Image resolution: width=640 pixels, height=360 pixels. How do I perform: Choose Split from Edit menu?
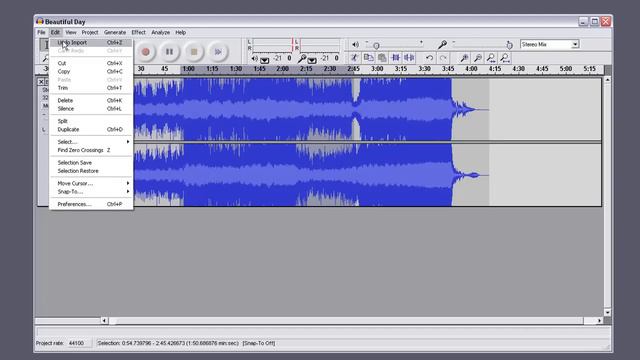click(x=91, y=121)
